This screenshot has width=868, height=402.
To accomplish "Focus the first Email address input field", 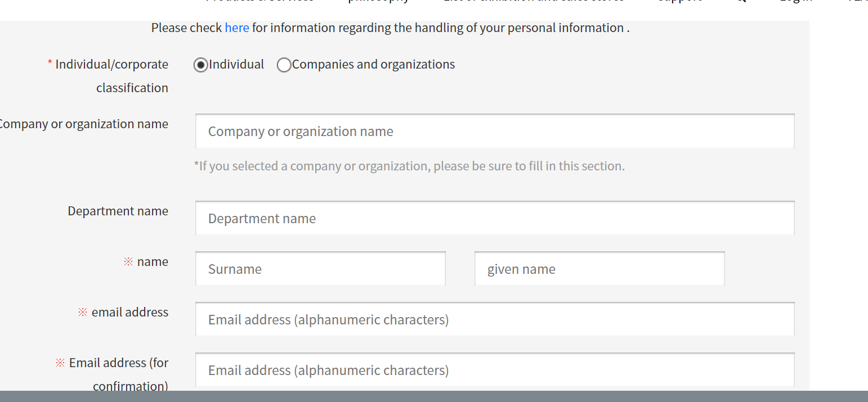I will click(494, 319).
